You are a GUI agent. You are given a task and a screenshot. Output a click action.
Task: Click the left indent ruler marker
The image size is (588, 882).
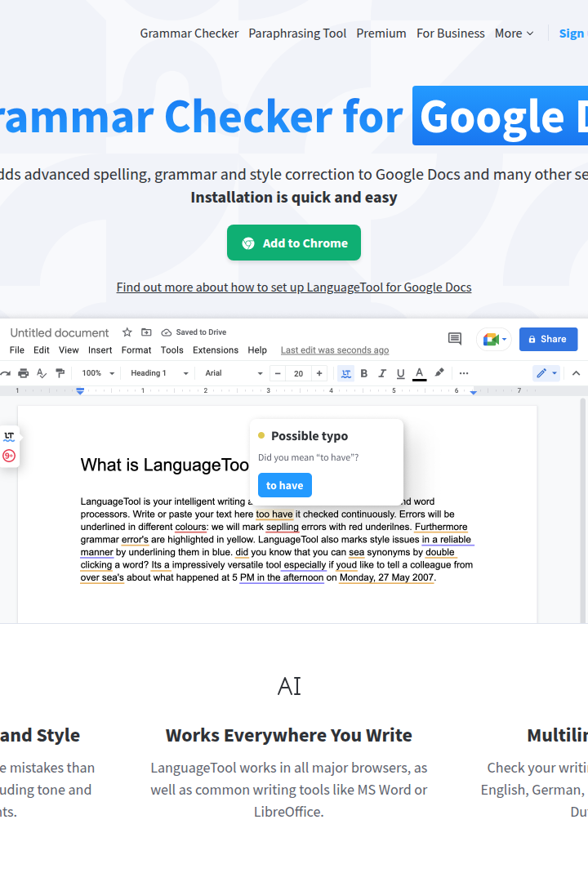(x=81, y=391)
